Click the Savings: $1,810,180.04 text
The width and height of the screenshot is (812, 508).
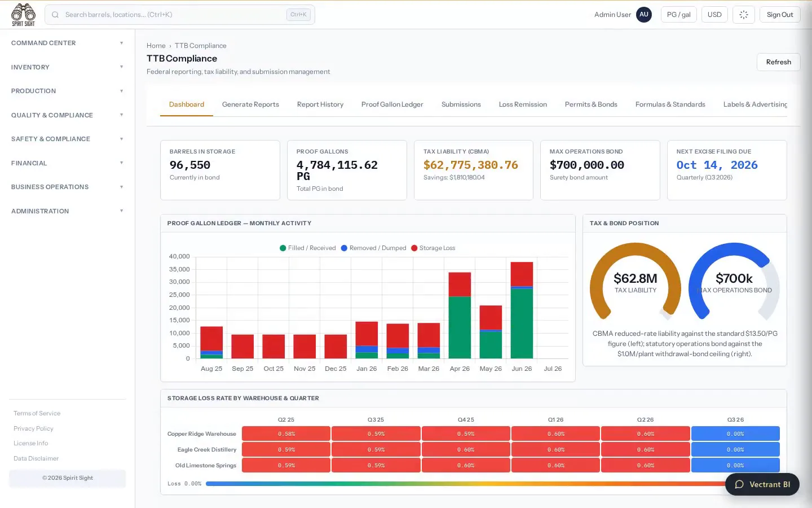click(454, 177)
